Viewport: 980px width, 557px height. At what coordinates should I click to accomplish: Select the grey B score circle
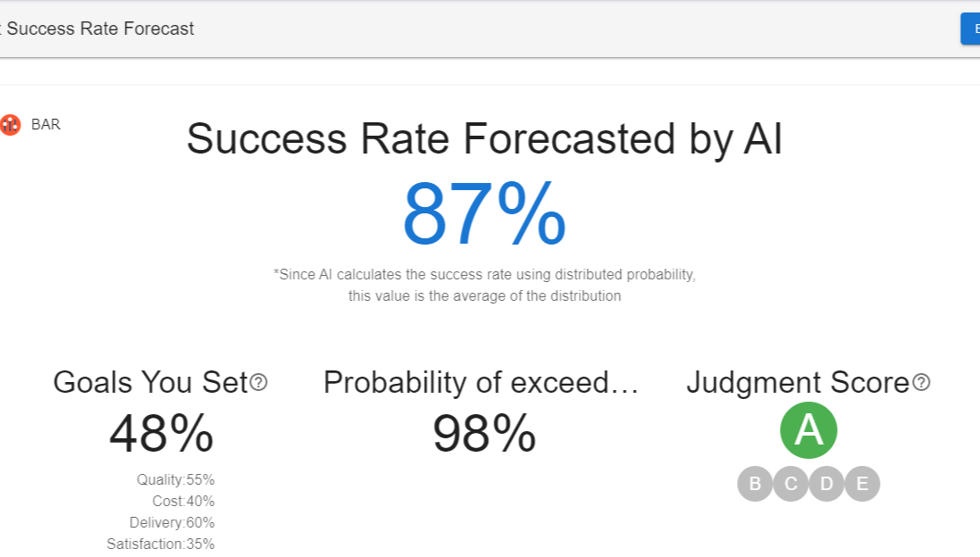point(755,484)
